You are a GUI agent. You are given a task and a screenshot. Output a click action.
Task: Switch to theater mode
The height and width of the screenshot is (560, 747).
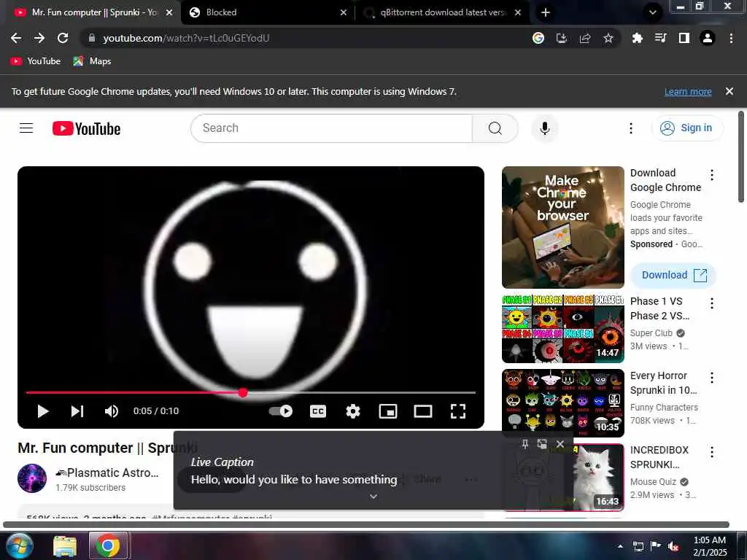pyautogui.click(x=423, y=411)
